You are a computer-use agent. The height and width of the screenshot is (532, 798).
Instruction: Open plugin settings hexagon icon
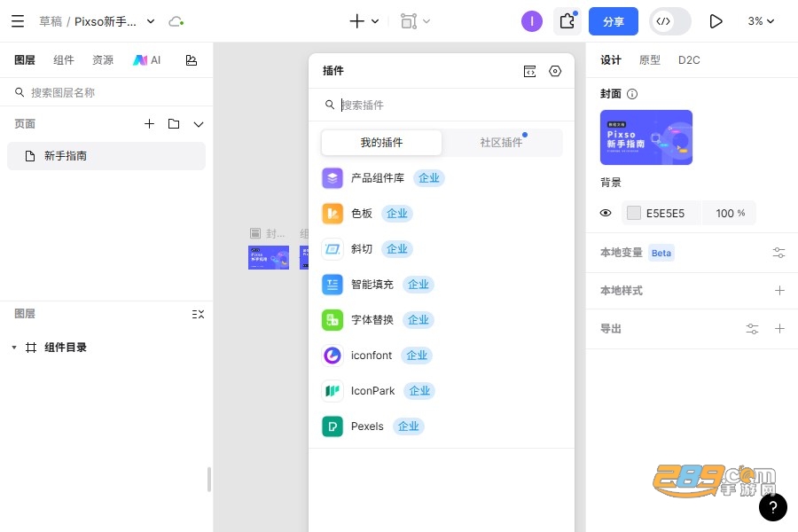[555, 71]
